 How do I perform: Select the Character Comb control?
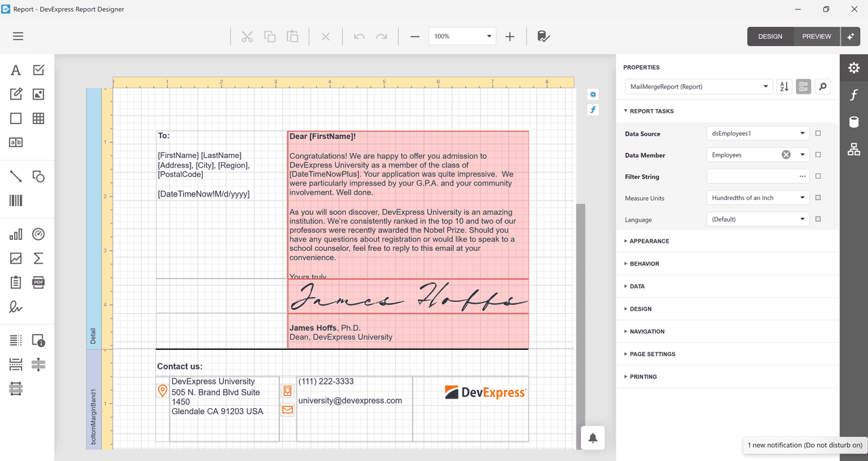tap(16, 142)
